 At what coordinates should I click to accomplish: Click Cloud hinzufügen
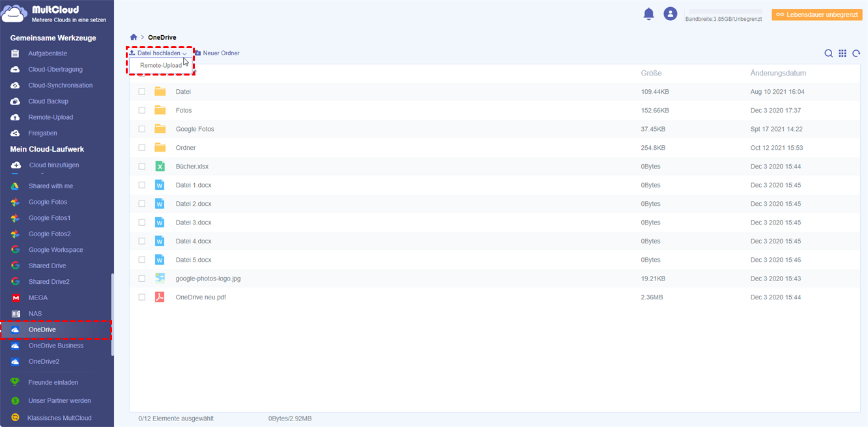[55, 165]
